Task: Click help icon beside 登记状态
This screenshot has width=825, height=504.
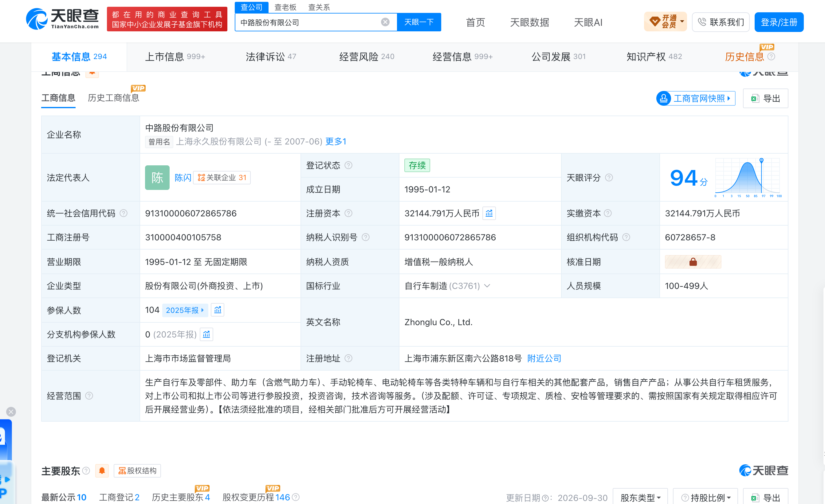Action: click(348, 165)
